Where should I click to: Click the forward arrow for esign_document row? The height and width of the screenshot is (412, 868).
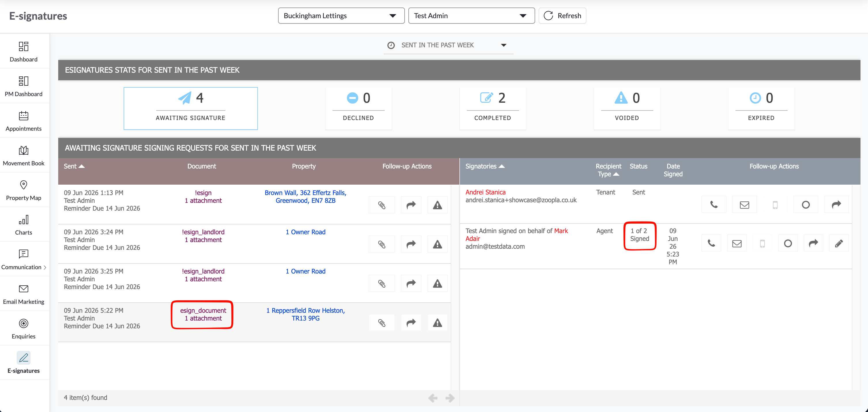pyautogui.click(x=411, y=323)
